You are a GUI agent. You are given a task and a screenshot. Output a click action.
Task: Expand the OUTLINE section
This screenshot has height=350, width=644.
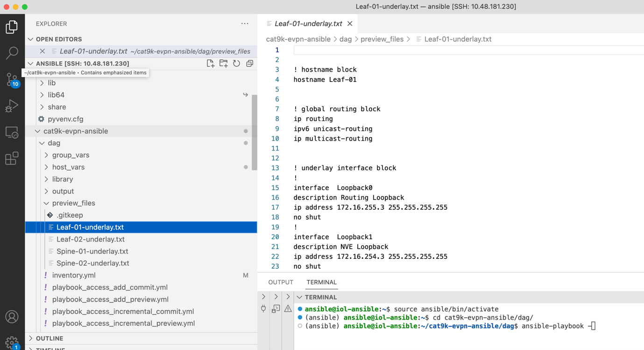pyautogui.click(x=31, y=338)
